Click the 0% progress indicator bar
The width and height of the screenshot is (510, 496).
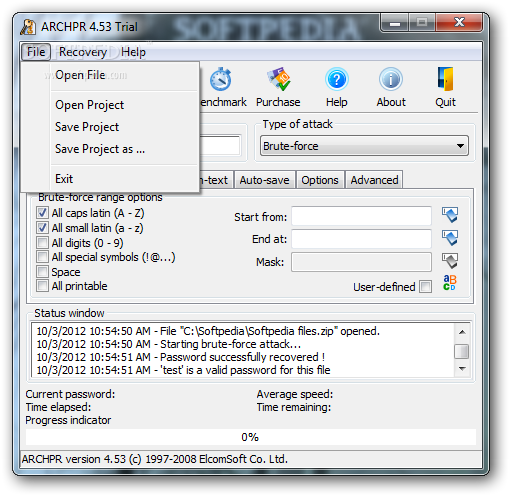coord(251,437)
